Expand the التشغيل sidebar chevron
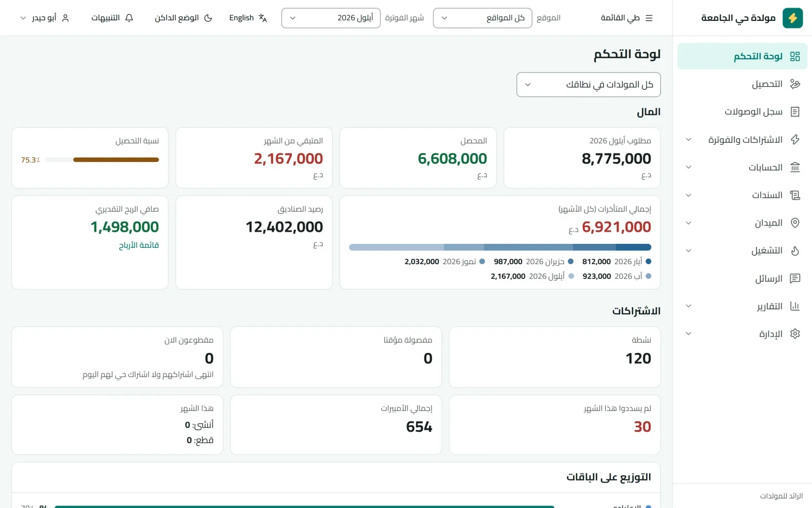 (x=688, y=250)
